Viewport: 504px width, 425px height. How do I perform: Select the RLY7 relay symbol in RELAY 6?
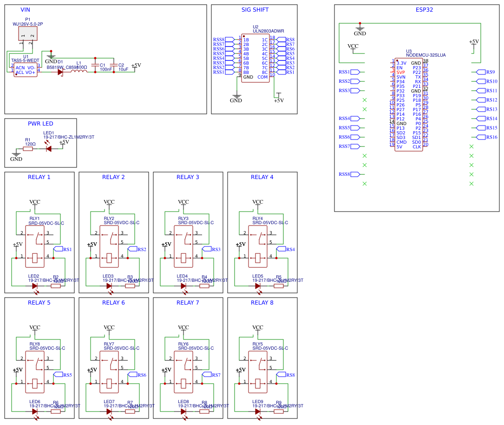click(x=109, y=372)
